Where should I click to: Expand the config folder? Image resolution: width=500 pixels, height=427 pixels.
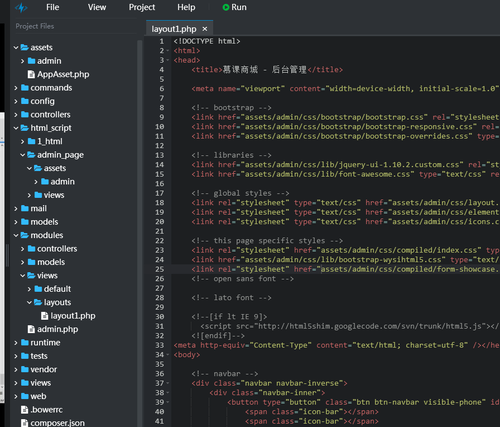(x=16, y=101)
